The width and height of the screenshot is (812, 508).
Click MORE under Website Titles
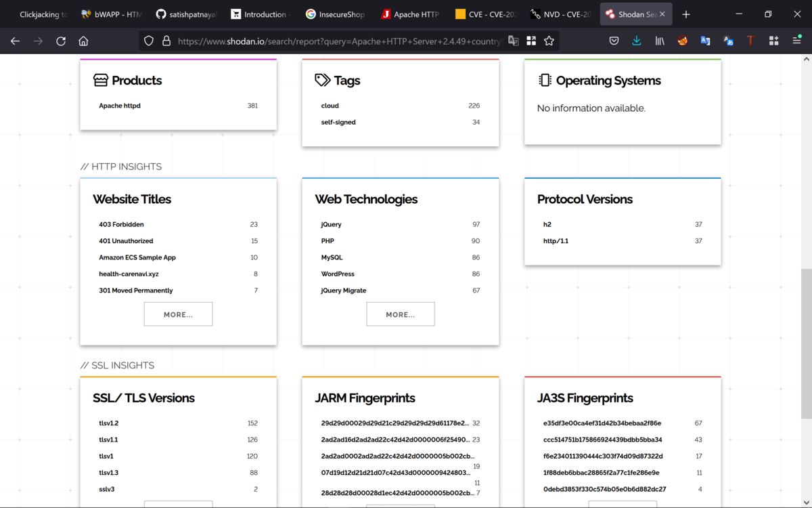[x=178, y=314]
